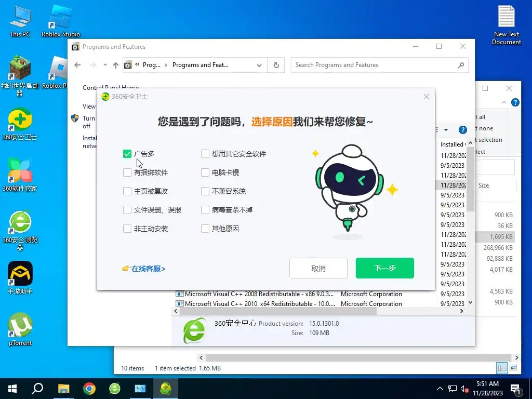Click the Prog... breadcrumb in address bar
This screenshot has height=399, width=532.
coord(151,65)
